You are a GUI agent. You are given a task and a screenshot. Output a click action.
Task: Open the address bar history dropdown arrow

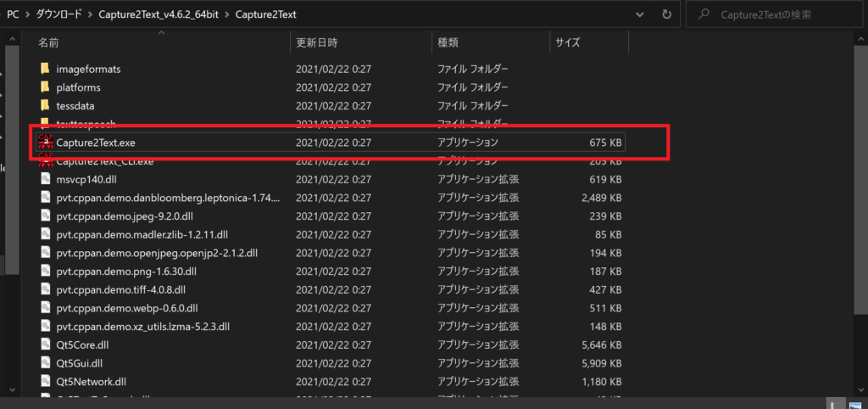641,14
